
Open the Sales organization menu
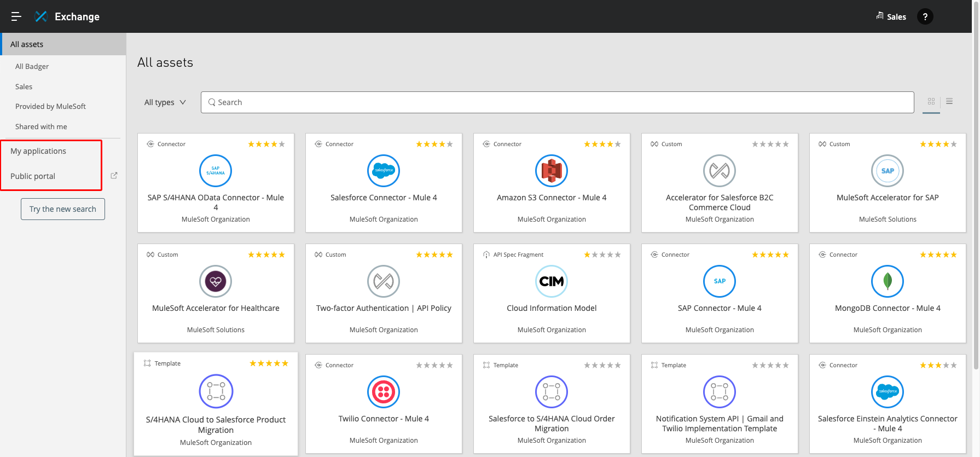tap(891, 16)
